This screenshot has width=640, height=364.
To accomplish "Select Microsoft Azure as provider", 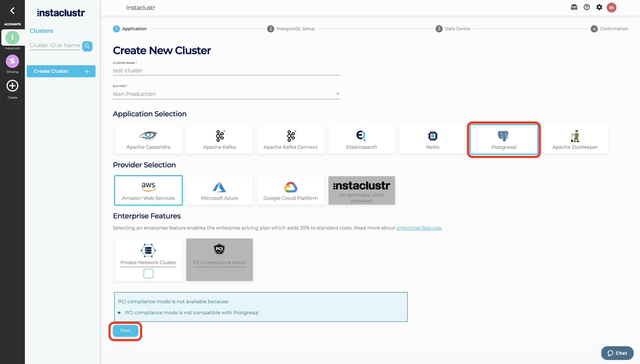I will 219,190.
